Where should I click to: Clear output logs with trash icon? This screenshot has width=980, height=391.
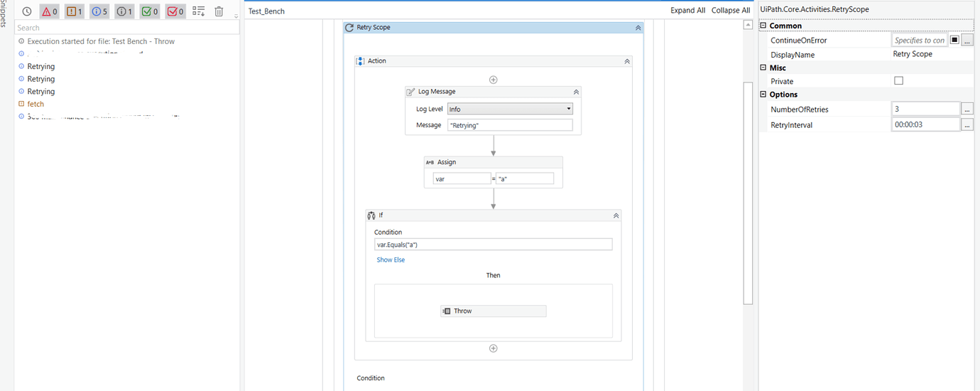tap(219, 11)
